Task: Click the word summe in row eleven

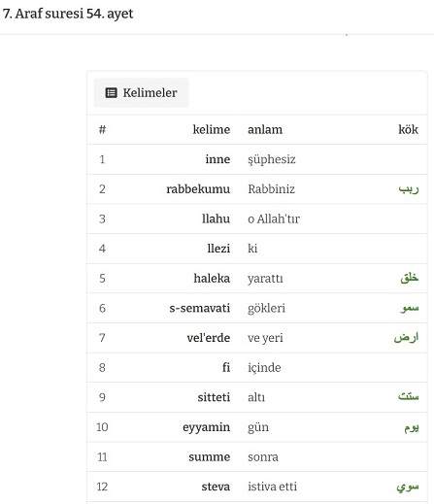Action: click(x=210, y=457)
